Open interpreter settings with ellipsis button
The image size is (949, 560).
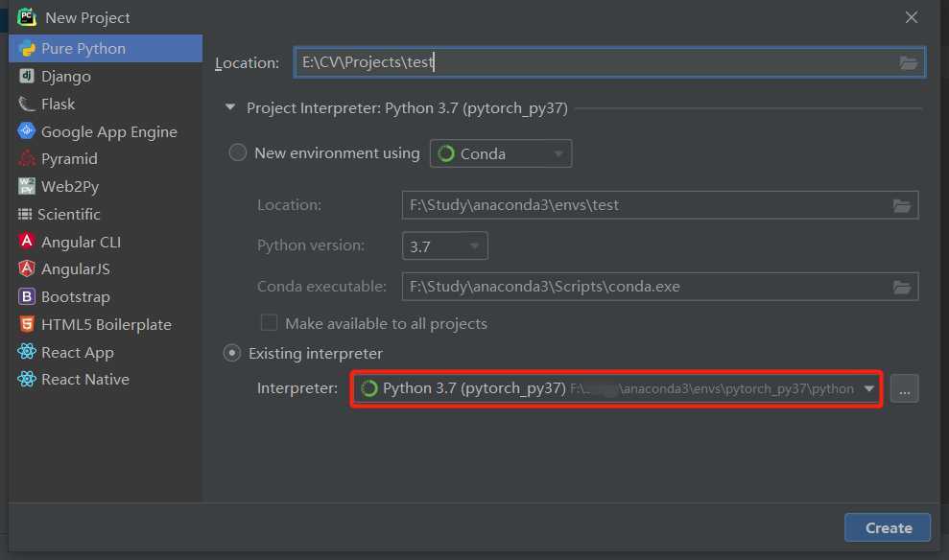tap(904, 389)
